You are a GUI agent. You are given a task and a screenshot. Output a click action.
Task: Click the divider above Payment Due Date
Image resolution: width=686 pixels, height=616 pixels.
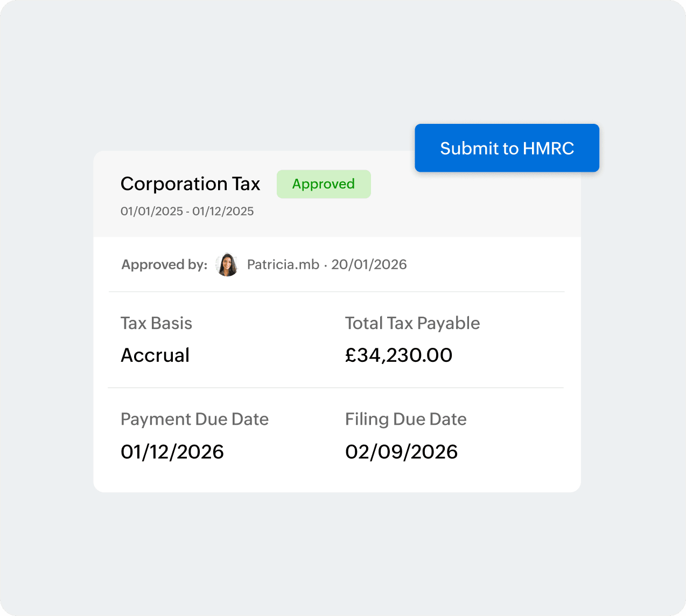pyautogui.click(x=335, y=388)
